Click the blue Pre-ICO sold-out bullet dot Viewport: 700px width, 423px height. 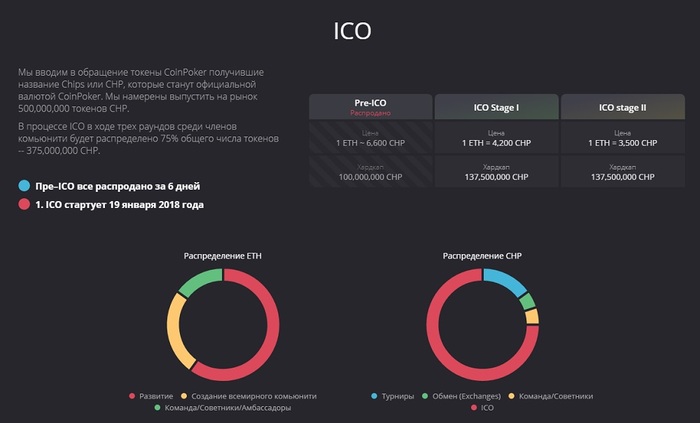24,186
